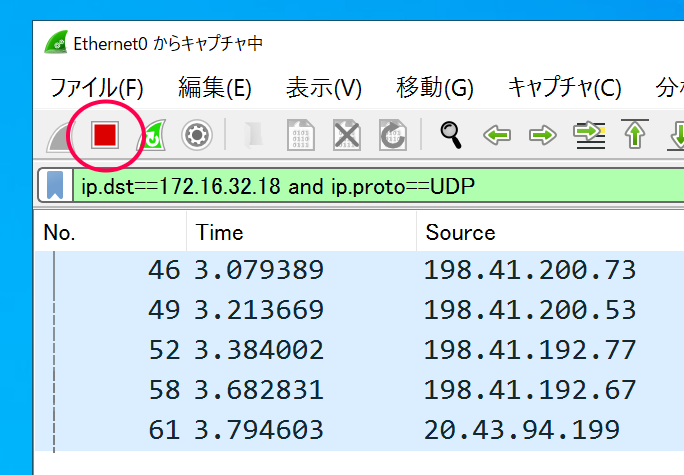
Task: Open capture options gear icon
Action: point(196,135)
